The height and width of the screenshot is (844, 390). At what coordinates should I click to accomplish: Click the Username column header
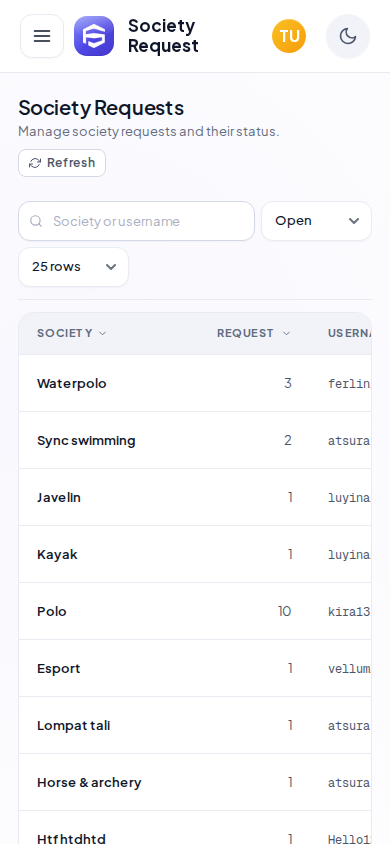tap(350, 333)
